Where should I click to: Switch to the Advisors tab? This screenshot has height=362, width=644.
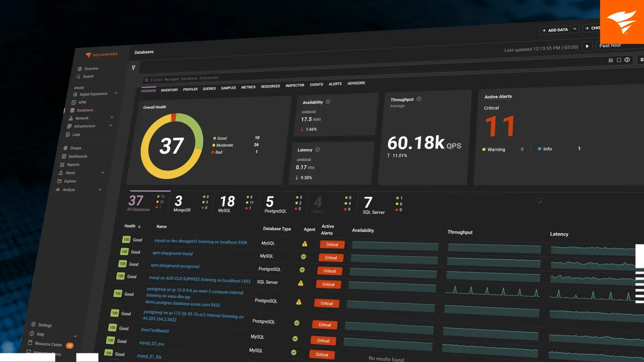click(356, 83)
